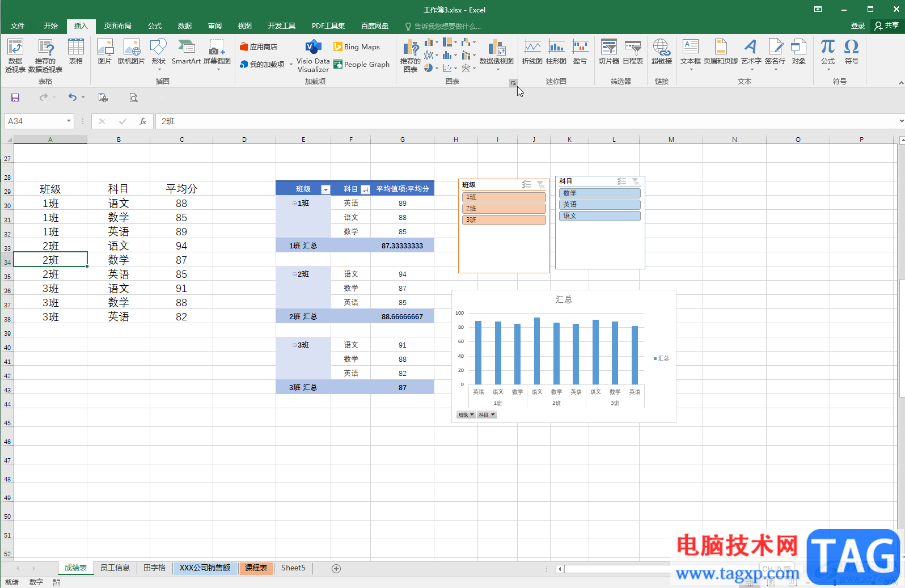Viewport: 905px width, 588px height.
Task: Save workbook from quick access toolbar
Action: (15, 98)
